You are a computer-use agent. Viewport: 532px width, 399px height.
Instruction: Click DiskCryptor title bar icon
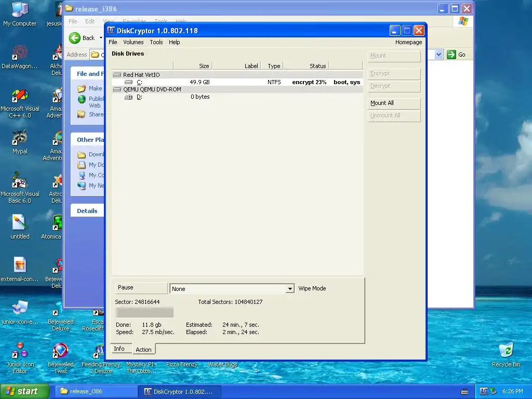(x=111, y=31)
